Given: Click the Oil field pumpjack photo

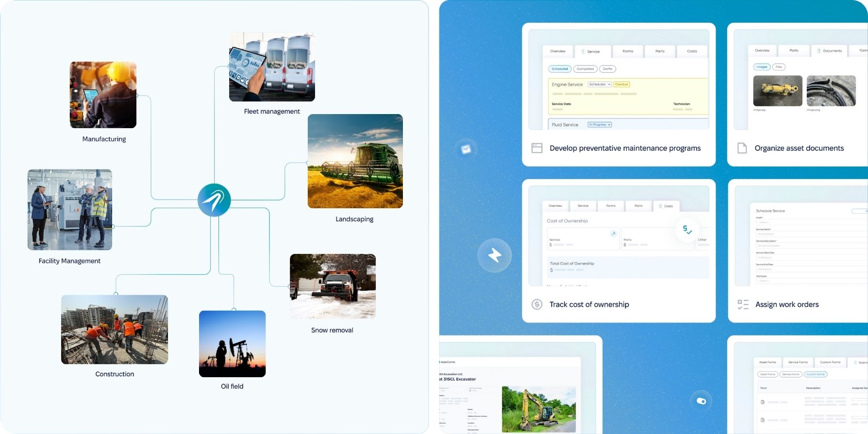Looking at the screenshot, I should tap(232, 344).
